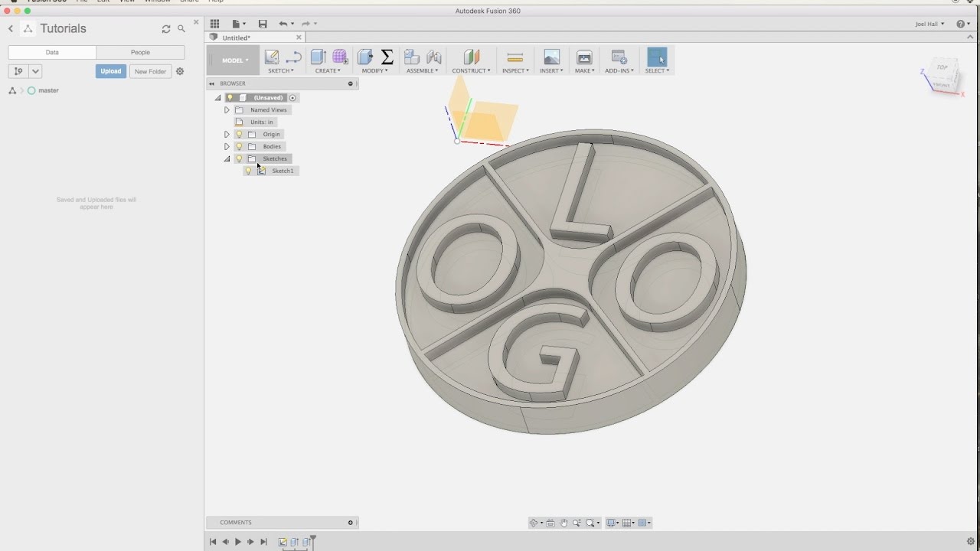This screenshot has width=980, height=551.
Task: Jump to the timeline beginning
Action: (213, 542)
